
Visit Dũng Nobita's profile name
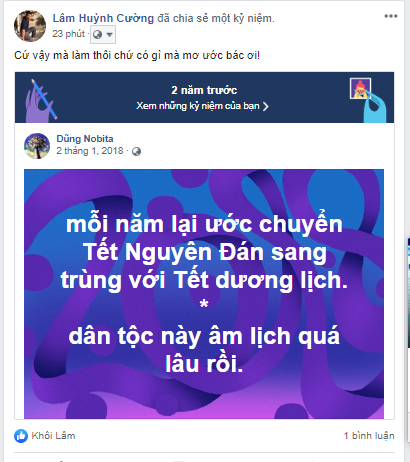pyautogui.click(x=85, y=138)
